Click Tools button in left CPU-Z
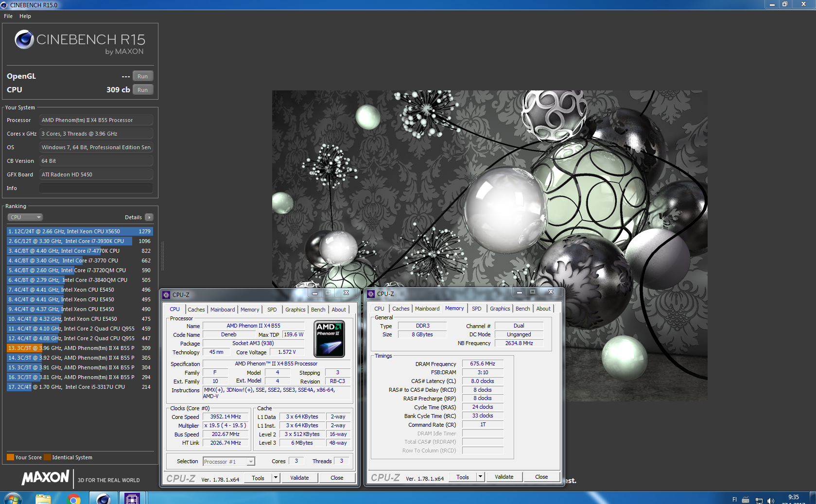 click(258, 478)
